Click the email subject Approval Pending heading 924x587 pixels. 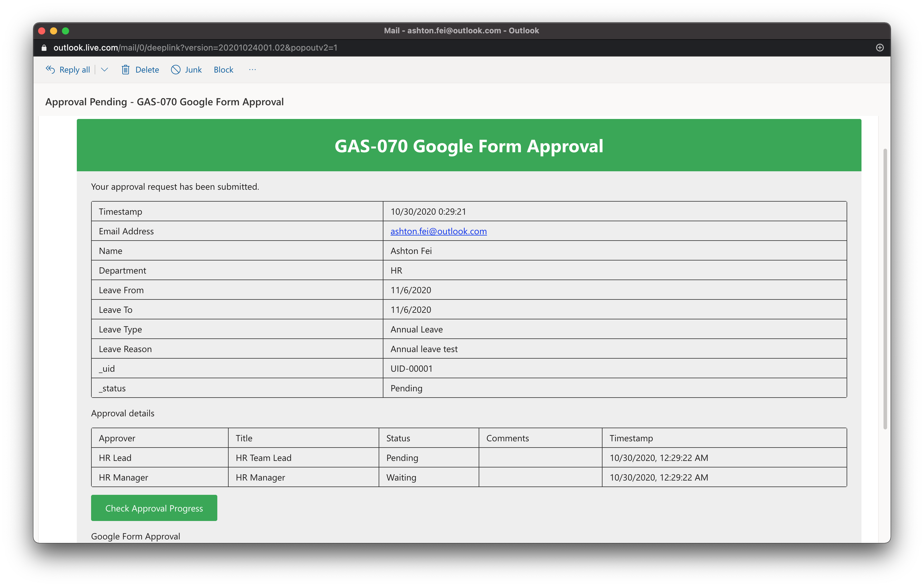coord(164,102)
